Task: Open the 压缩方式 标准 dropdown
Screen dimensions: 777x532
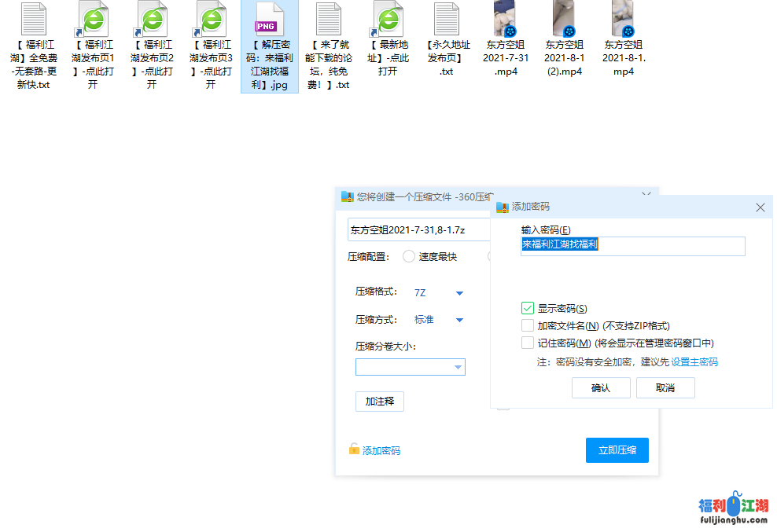Action: [x=459, y=320]
